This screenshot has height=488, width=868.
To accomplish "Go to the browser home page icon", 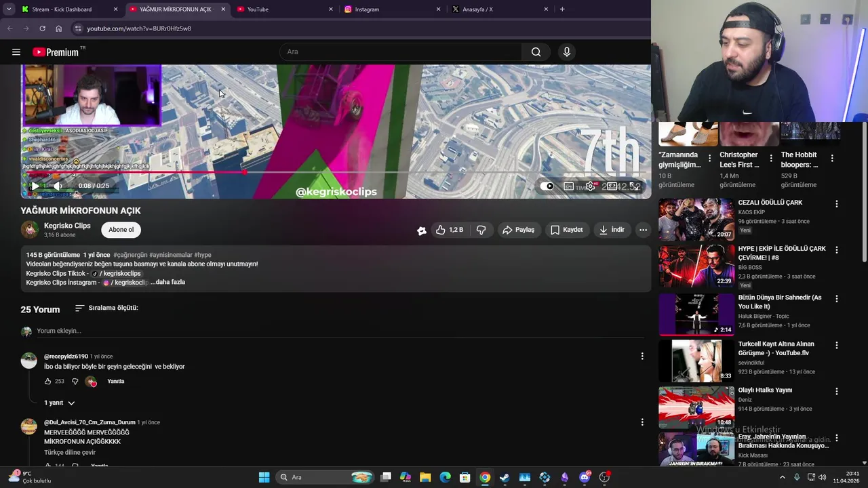I will [x=58, y=28].
